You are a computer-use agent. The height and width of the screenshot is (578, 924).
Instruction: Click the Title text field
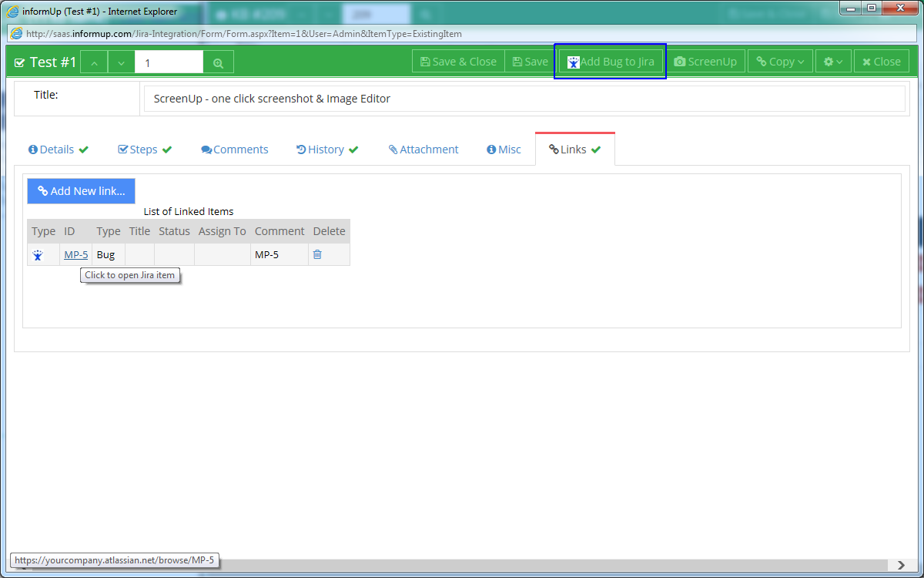(524, 99)
